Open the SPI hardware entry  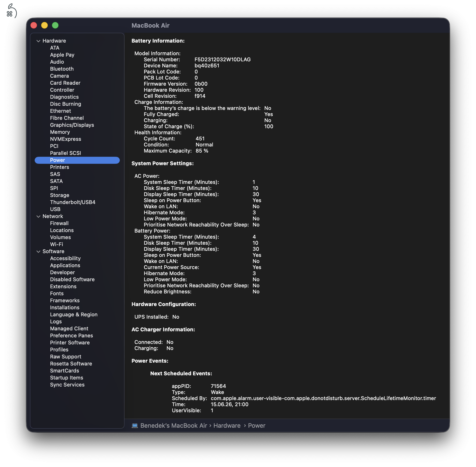[54, 188]
